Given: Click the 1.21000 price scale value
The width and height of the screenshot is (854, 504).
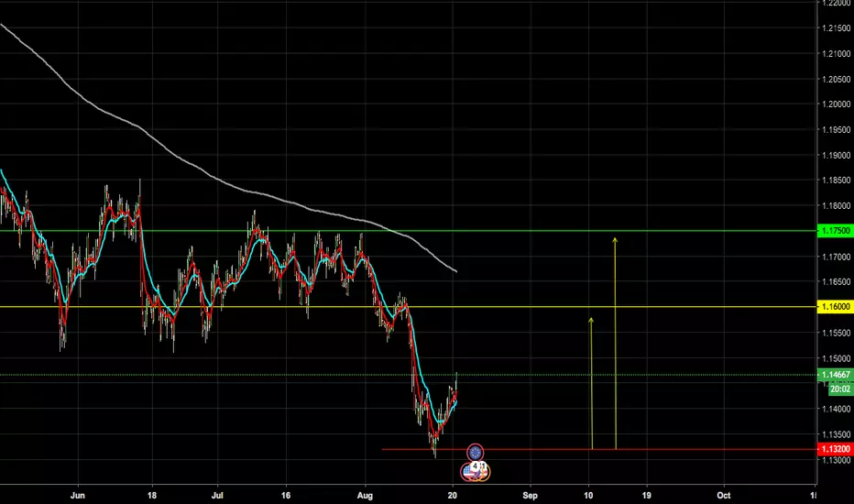Looking at the screenshot, I should [x=837, y=53].
